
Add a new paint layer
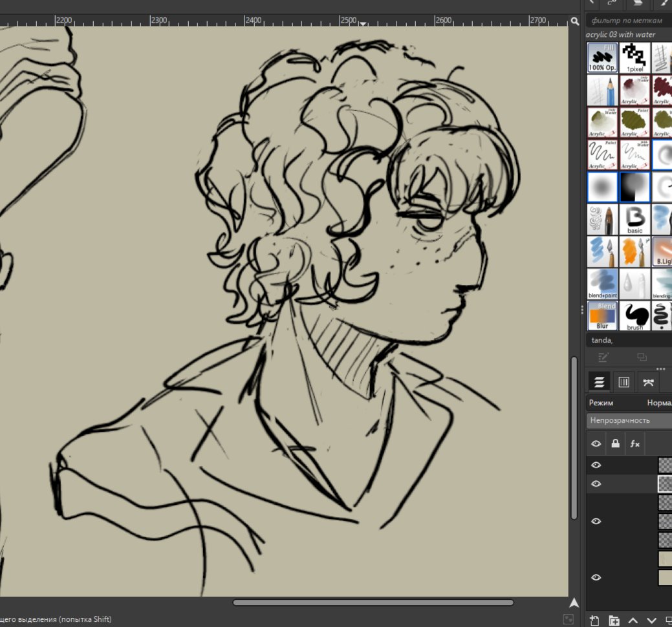coord(594,620)
